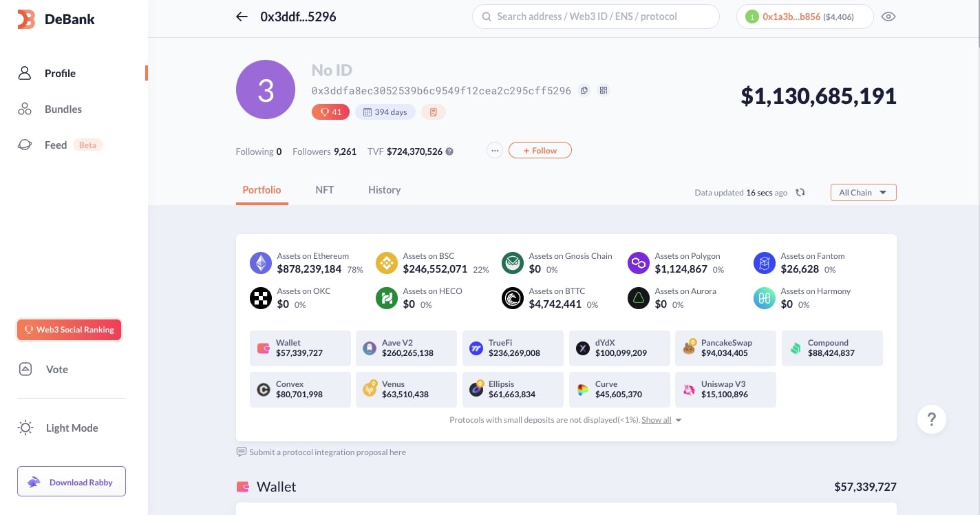Screen dimensions: 980x515
Task: Open Bundles in the sidebar
Action: click(x=63, y=109)
